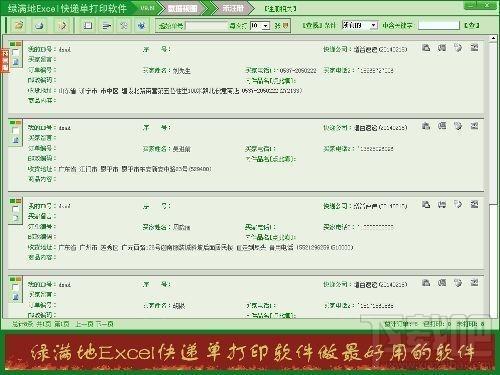The width and height of the screenshot is (500, 375).
Task: Tick the checkbox of the bottom record
Action: click(15, 287)
